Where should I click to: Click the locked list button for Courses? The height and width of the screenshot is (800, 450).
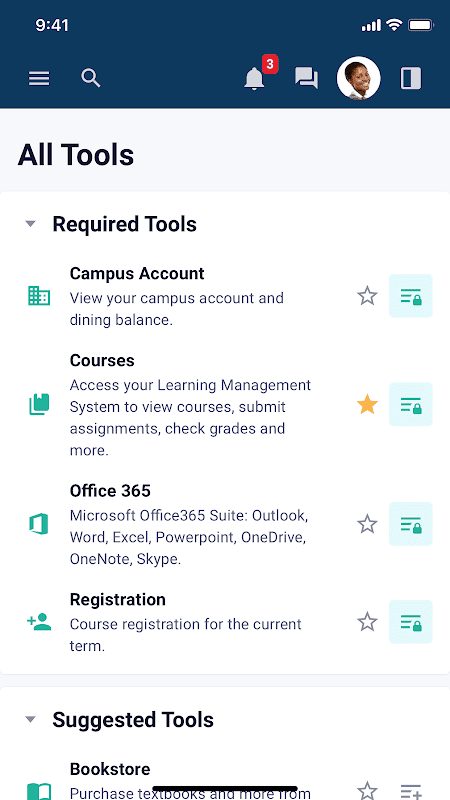pyautogui.click(x=411, y=404)
